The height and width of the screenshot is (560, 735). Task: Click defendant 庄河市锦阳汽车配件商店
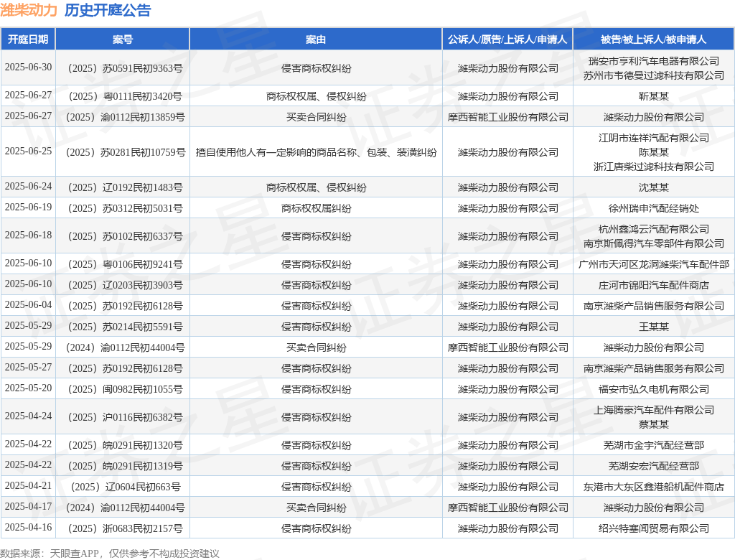pos(653,285)
